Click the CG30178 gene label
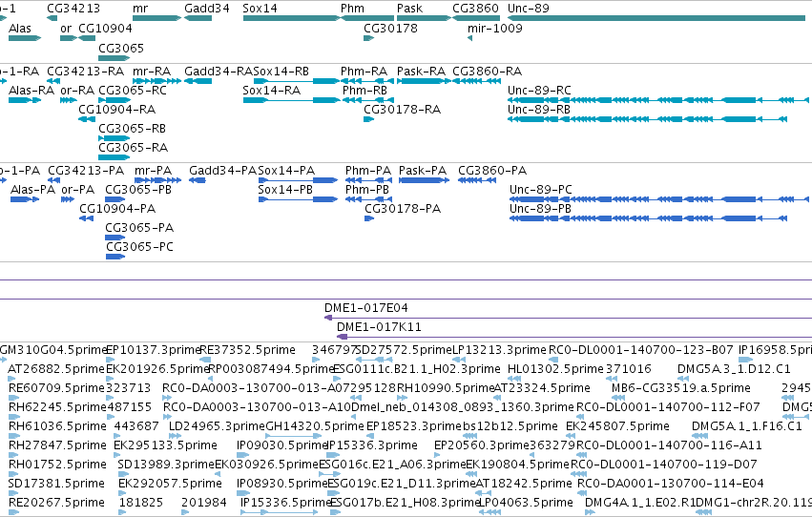The image size is (812, 517). pos(390,28)
